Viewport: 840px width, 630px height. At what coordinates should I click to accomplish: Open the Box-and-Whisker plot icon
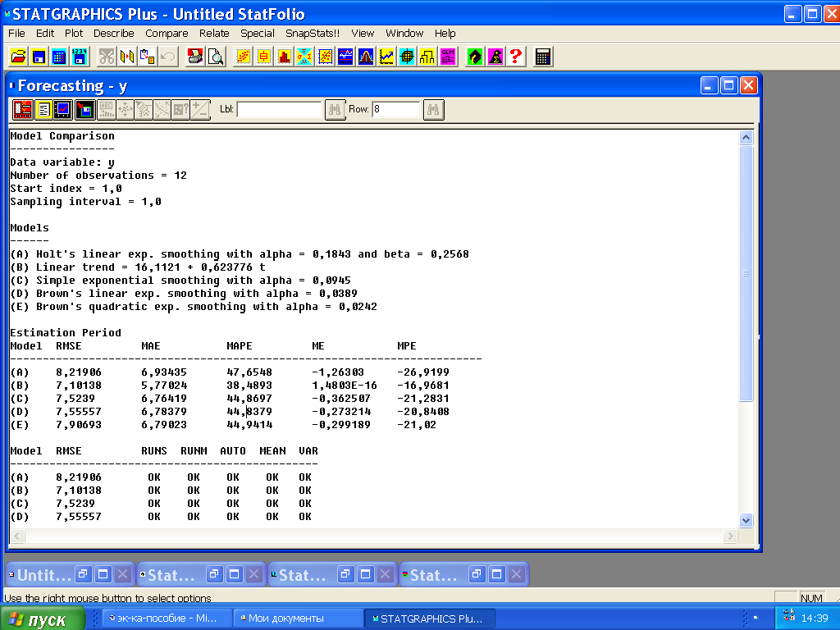click(263, 57)
